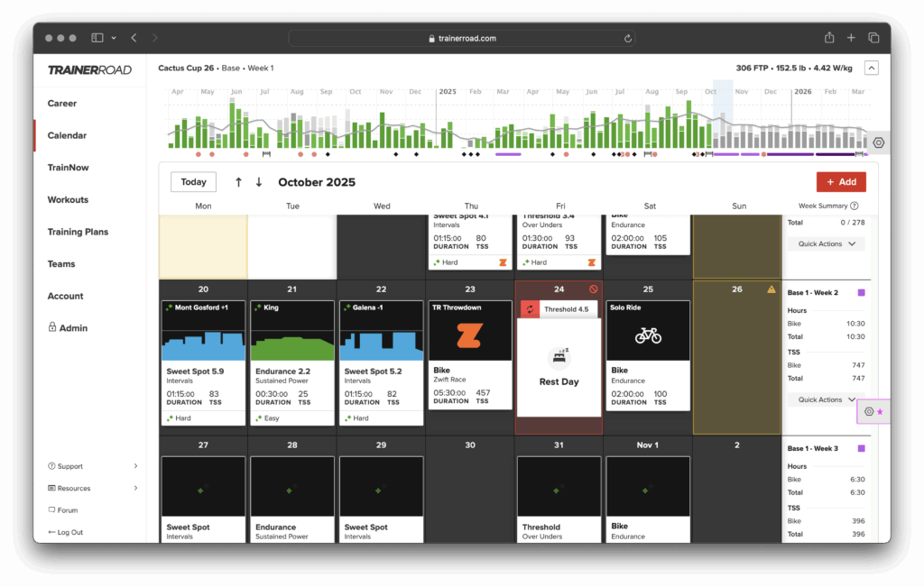Image resolution: width=924 pixels, height=587 pixels.
Task: Open chart settings hexagon icon
Action: click(x=878, y=142)
